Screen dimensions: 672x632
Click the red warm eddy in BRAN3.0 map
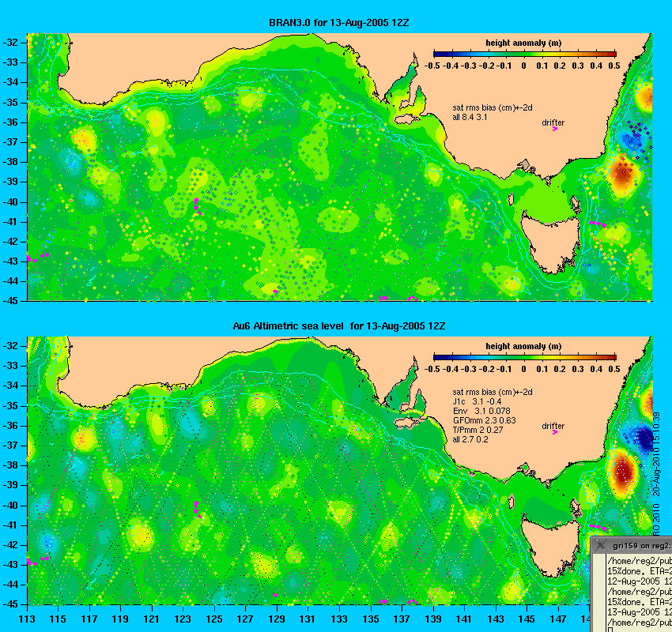coord(622,173)
